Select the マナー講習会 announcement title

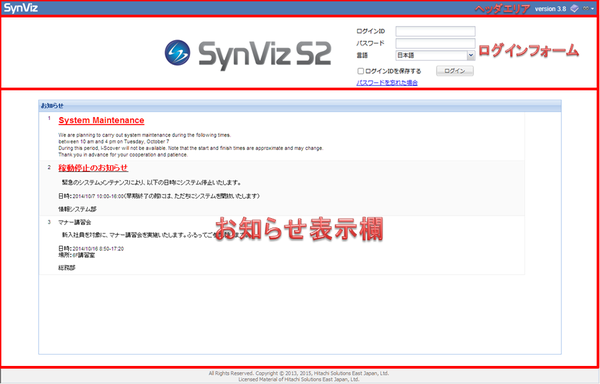click(75, 222)
